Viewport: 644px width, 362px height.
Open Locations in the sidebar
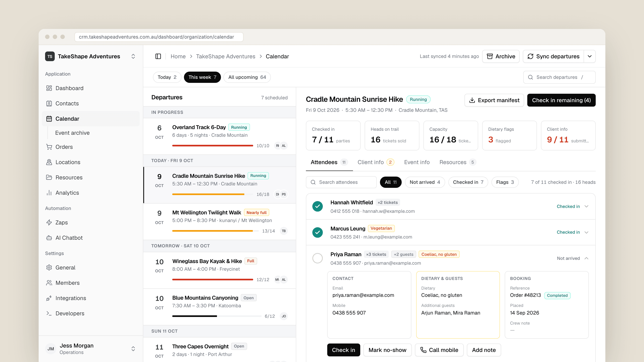(91, 162)
